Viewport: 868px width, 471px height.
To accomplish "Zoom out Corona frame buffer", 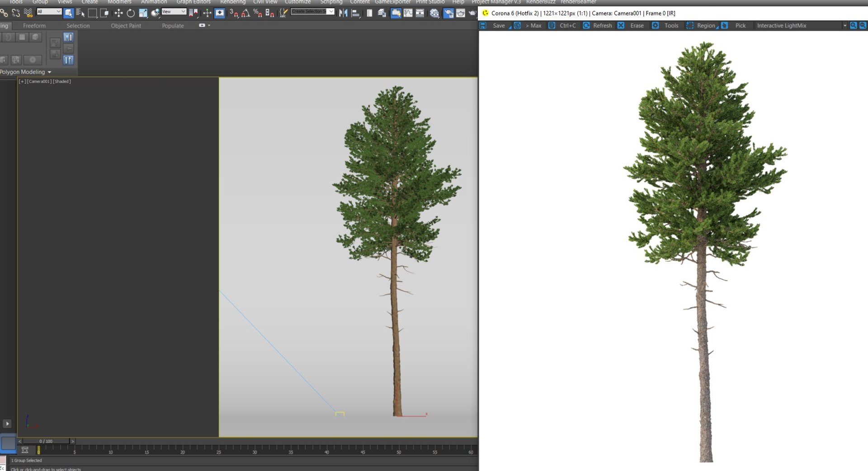I will pos(863,25).
